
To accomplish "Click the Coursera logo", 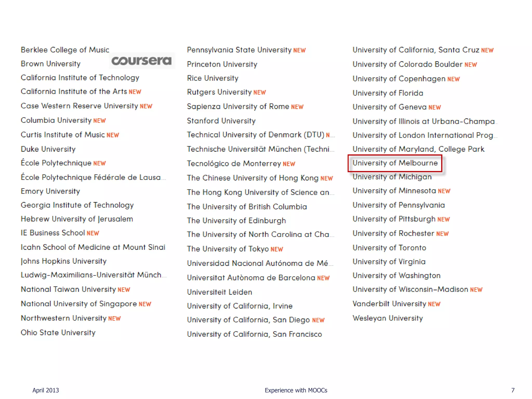I will [x=142, y=61].
